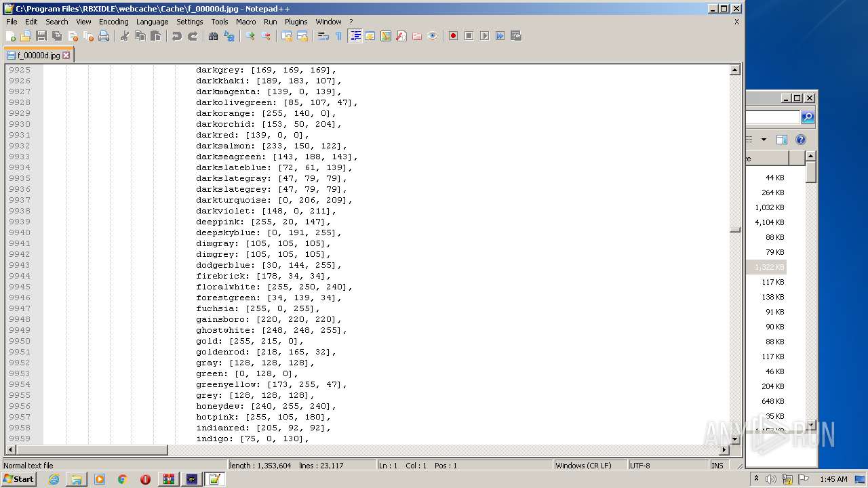Click the editor horizontal scrollbar thumb

[91, 450]
